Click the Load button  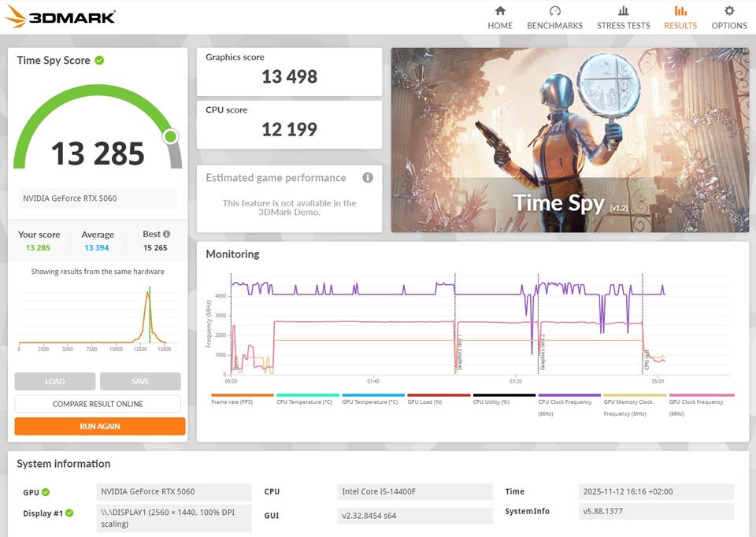(55, 381)
